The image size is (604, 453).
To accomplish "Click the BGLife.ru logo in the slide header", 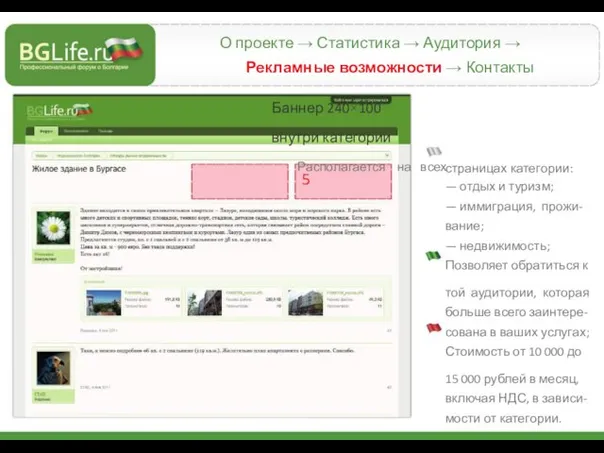I will tap(80, 55).
